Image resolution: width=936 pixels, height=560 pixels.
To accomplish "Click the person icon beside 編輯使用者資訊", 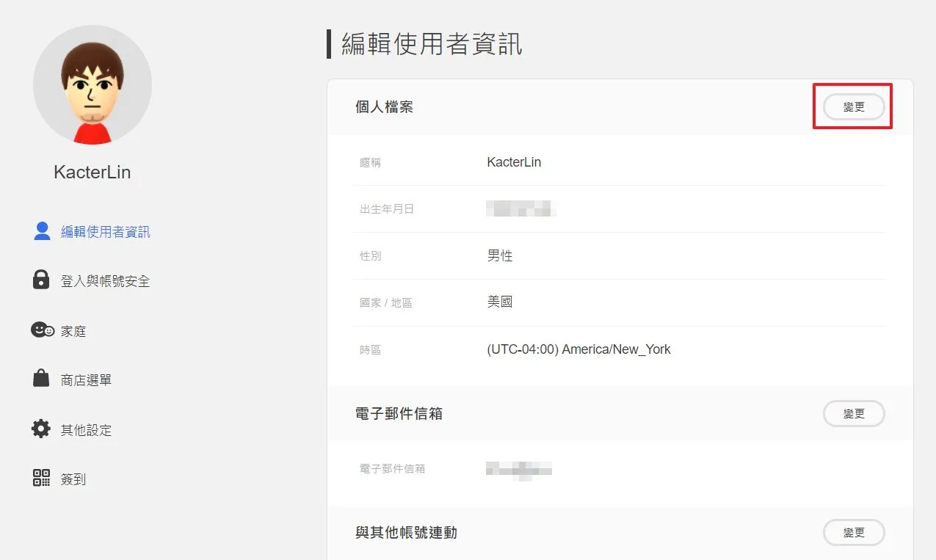I will [x=42, y=231].
